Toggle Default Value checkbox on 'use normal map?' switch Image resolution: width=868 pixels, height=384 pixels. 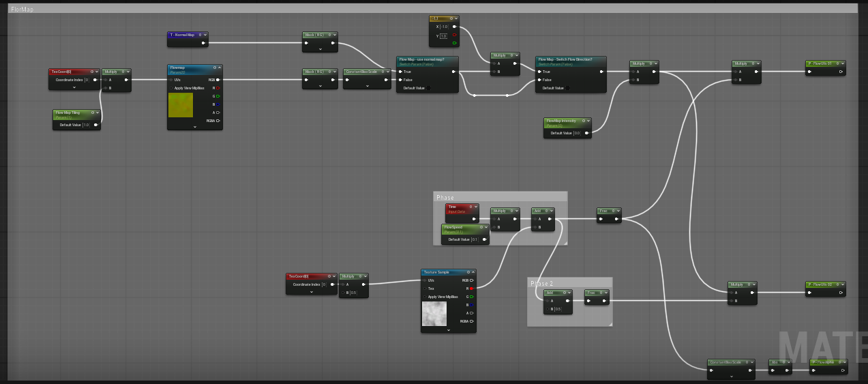tap(429, 88)
